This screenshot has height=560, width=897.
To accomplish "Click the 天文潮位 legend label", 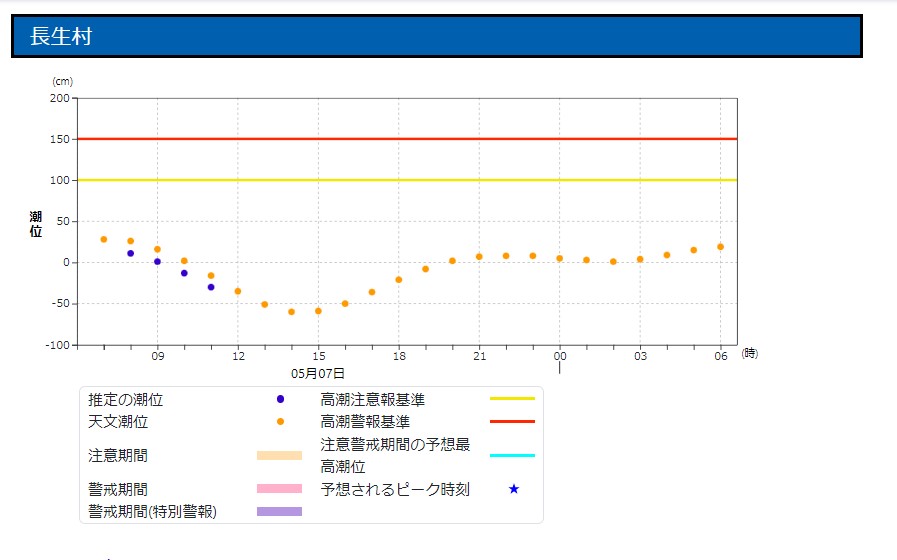I will point(118,422).
